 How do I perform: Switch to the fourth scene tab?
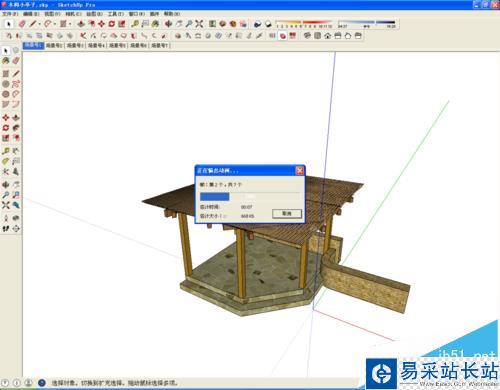point(96,45)
